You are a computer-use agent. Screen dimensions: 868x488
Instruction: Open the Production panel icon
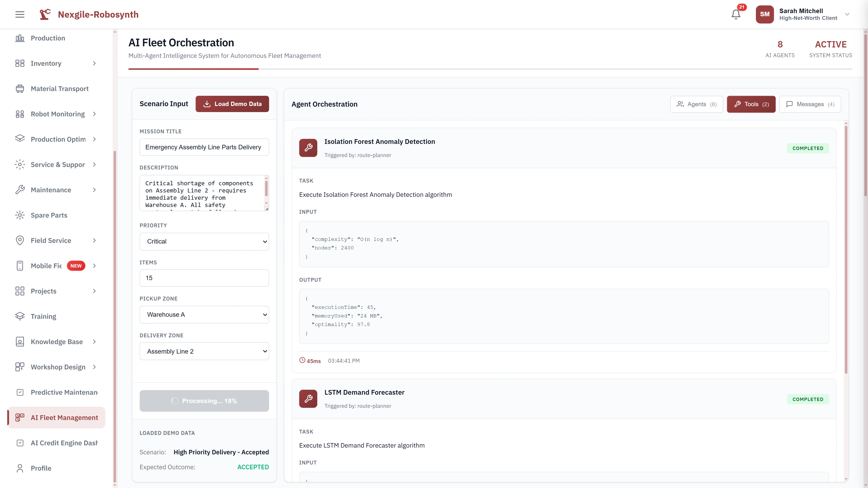(x=19, y=38)
